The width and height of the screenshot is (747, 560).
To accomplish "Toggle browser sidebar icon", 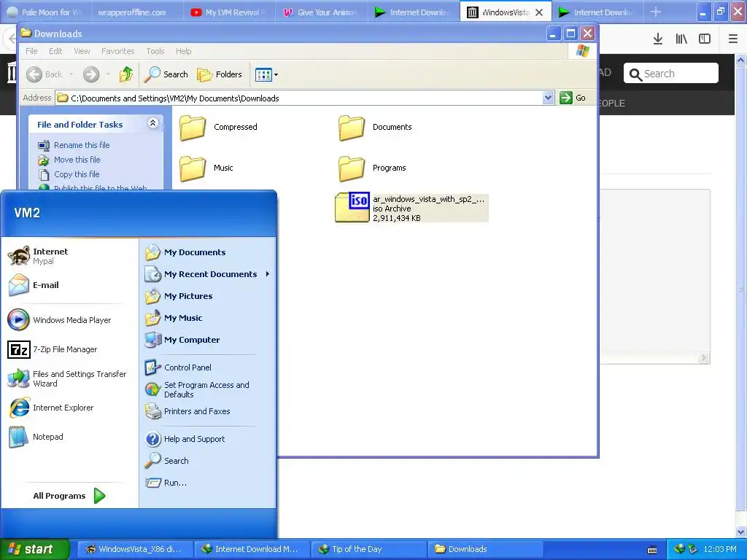I will point(705,39).
